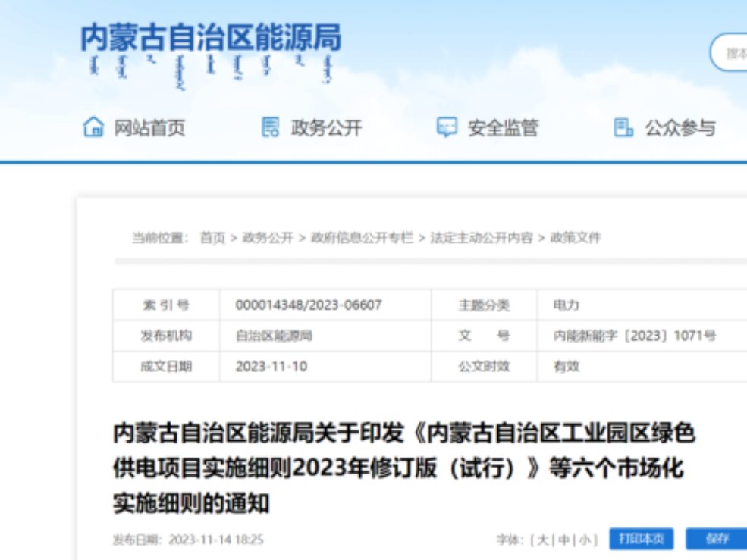This screenshot has height=560, width=747.
Task: Click the 当前位置 label
Action: (160, 237)
